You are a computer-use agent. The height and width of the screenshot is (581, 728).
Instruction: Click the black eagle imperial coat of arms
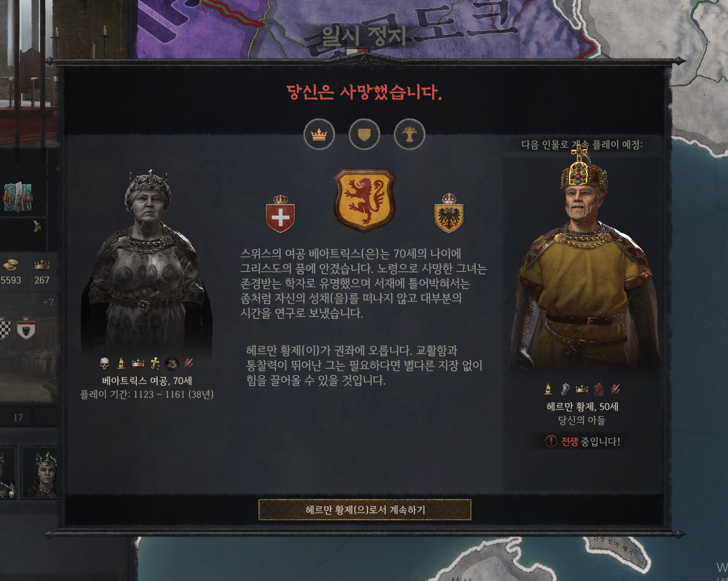[449, 213]
